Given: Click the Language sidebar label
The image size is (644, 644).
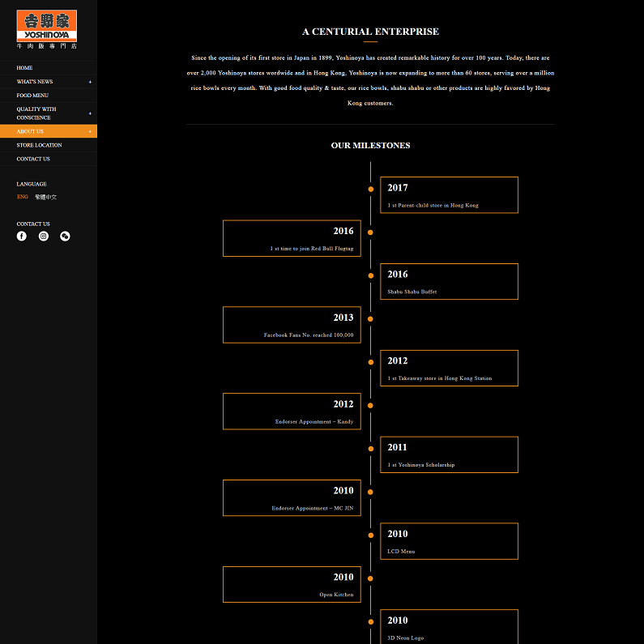Looking at the screenshot, I should (x=32, y=184).
